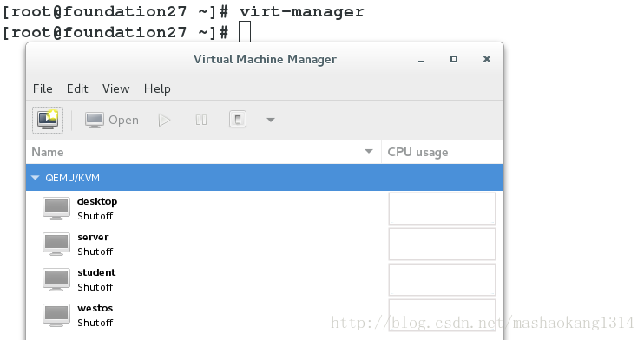Collapse the QEMU/KVM connection triangle
The height and width of the screenshot is (340, 644).
[36, 178]
